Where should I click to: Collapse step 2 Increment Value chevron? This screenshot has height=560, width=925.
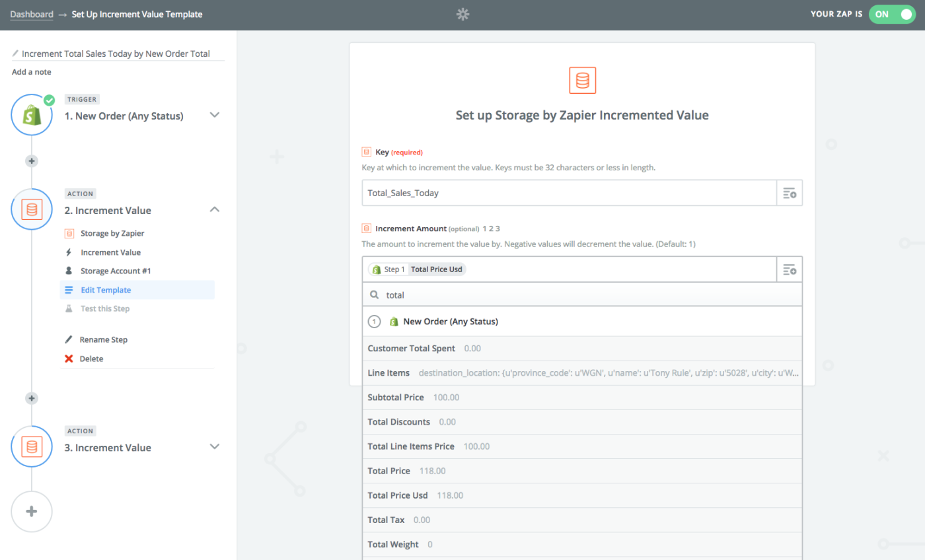[x=214, y=209]
